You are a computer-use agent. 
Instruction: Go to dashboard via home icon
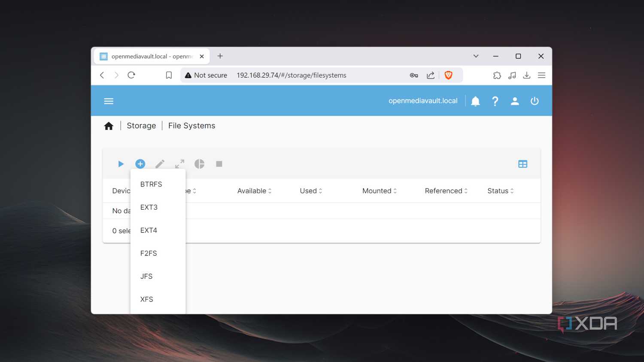109,126
